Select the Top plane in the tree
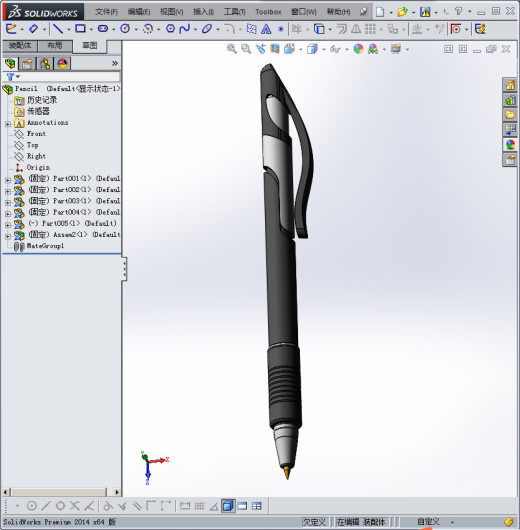The image size is (520, 530). click(x=32, y=145)
